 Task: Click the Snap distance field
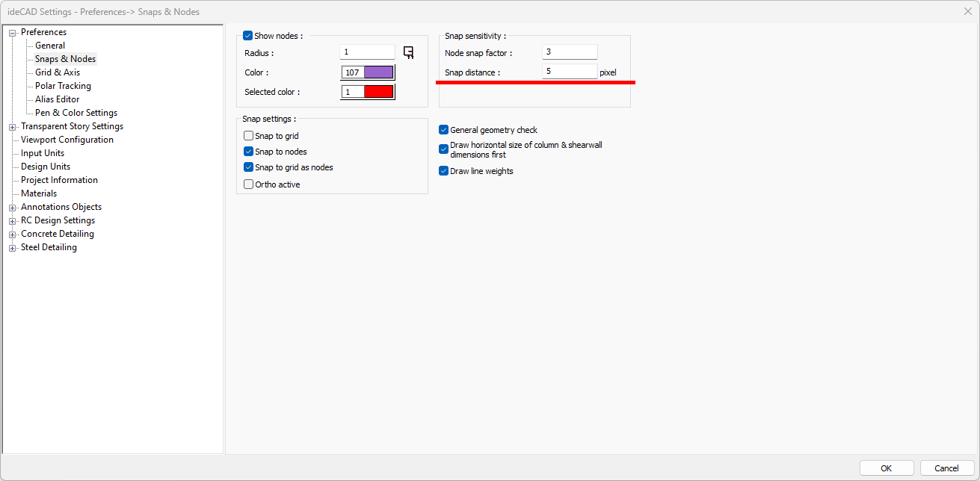point(570,72)
